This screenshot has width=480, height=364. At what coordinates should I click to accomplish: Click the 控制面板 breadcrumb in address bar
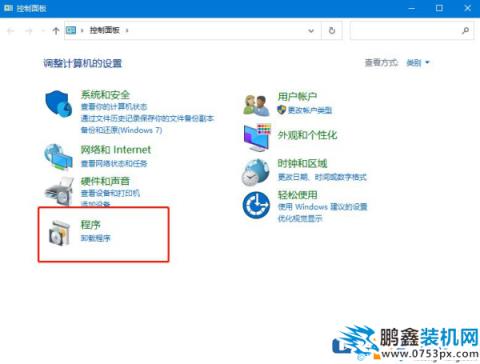(105, 30)
